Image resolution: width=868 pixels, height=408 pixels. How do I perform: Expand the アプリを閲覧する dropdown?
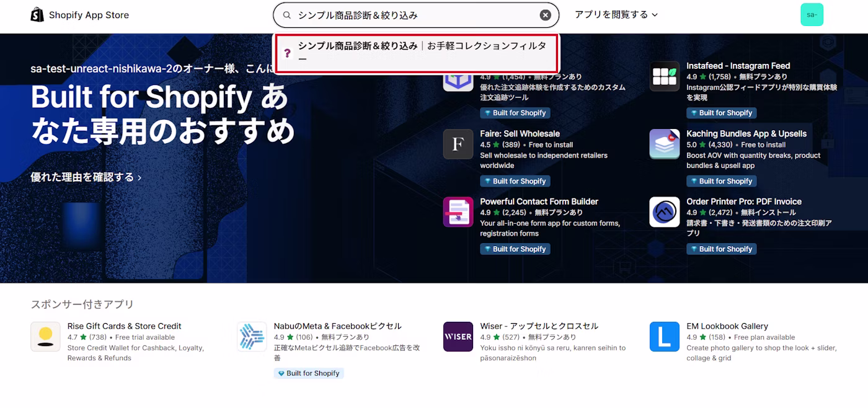pyautogui.click(x=616, y=15)
